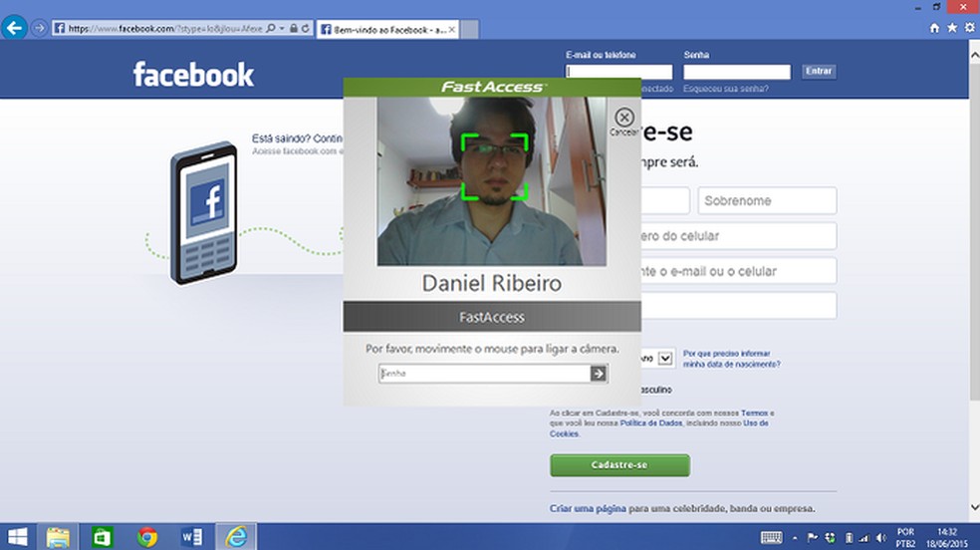Open the address bar dropdown arrow

(282, 28)
